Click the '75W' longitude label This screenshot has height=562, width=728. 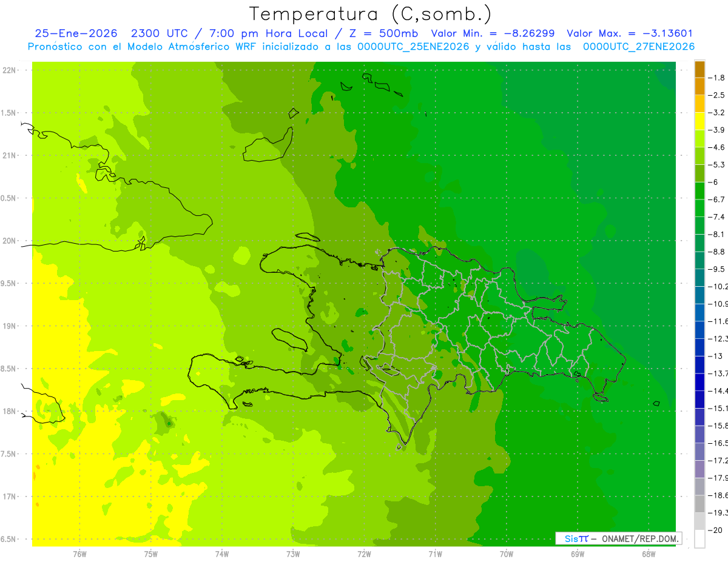151,554
